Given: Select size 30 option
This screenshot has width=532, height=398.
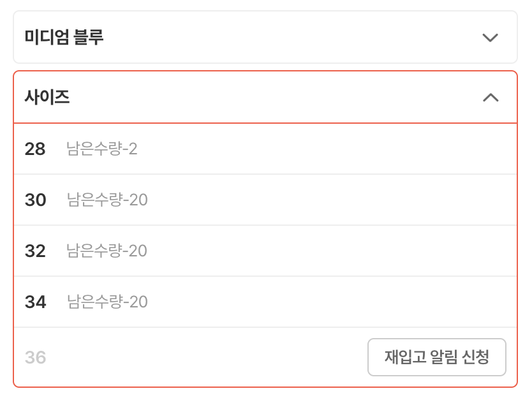Looking at the screenshot, I should tap(265, 200).
